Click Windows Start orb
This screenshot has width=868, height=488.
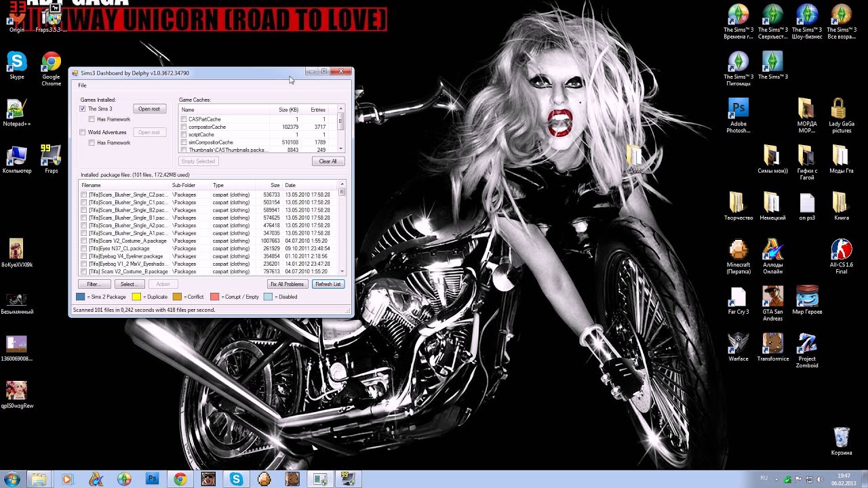[x=12, y=479]
